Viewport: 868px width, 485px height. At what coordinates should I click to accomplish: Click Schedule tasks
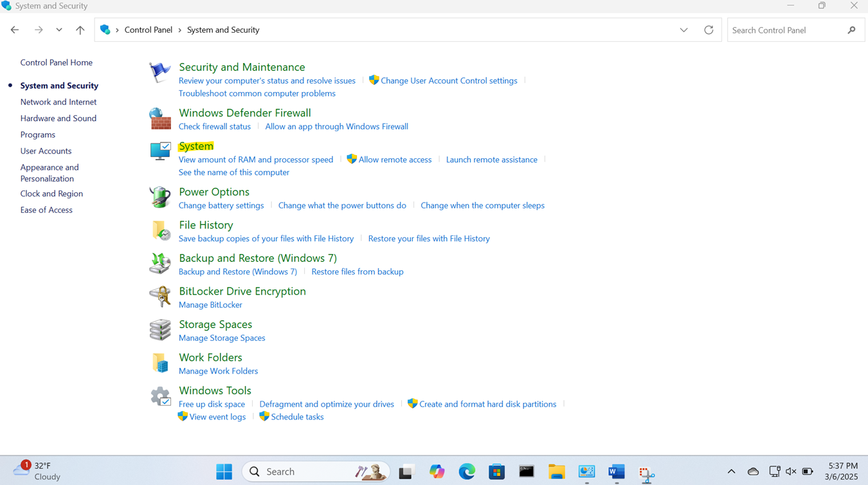(x=297, y=417)
